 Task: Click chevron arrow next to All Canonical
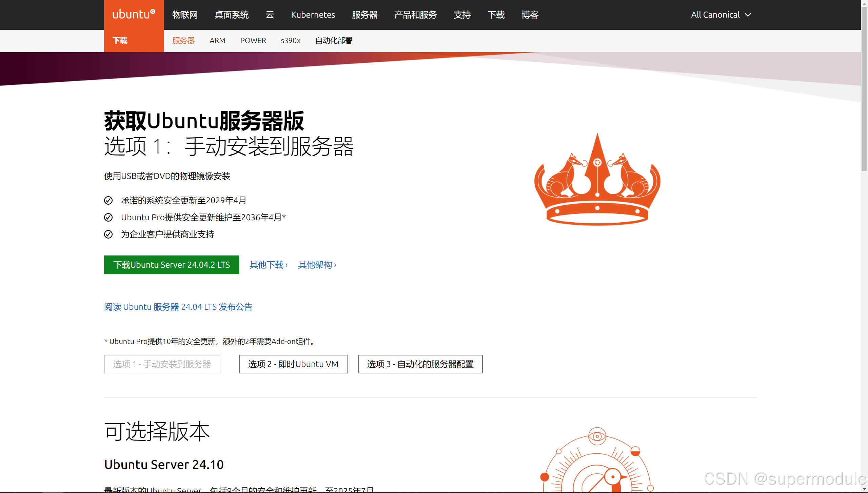[748, 15]
